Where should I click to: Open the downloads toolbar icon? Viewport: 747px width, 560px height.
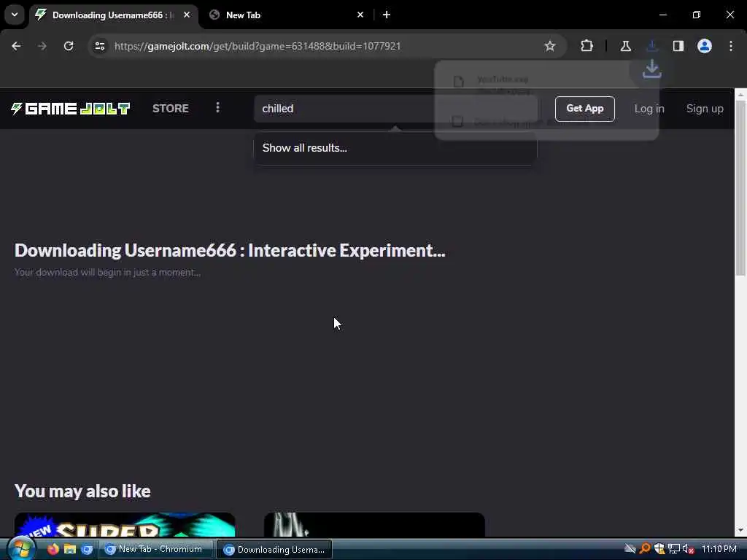point(652,46)
